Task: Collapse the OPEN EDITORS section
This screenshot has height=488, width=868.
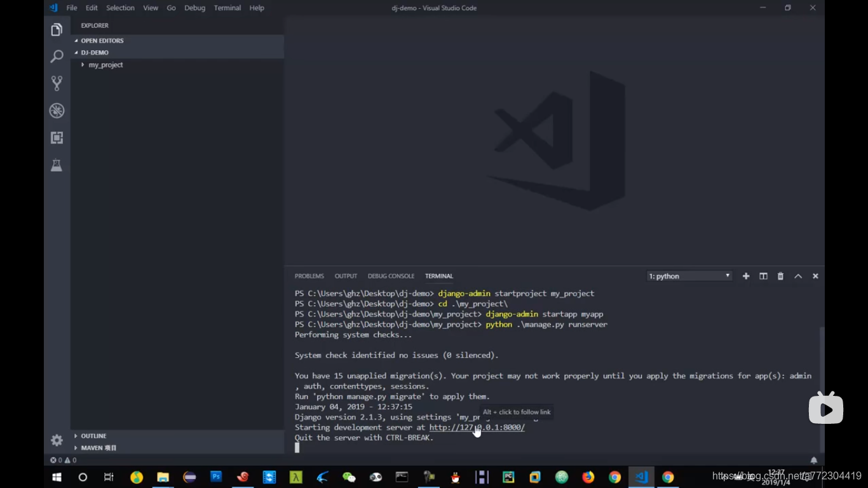Action: (177, 41)
